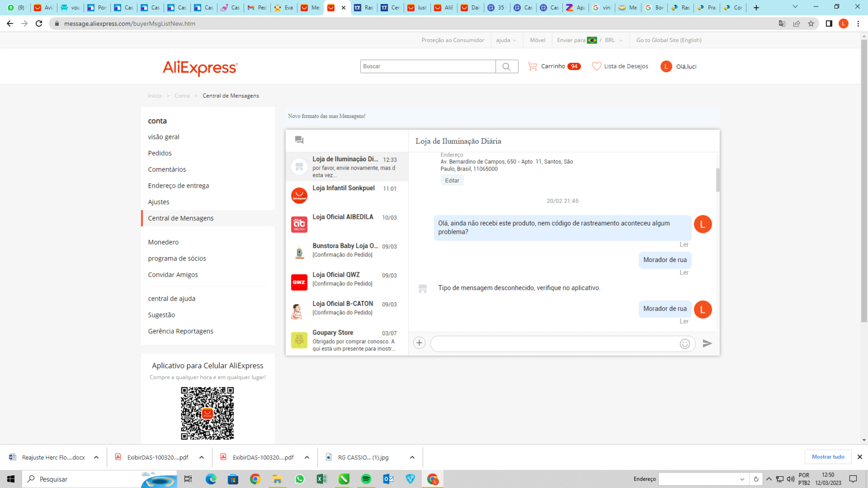Open the shopping cart icon
Image resolution: width=868 pixels, height=488 pixels.
[x=532, y=66]
